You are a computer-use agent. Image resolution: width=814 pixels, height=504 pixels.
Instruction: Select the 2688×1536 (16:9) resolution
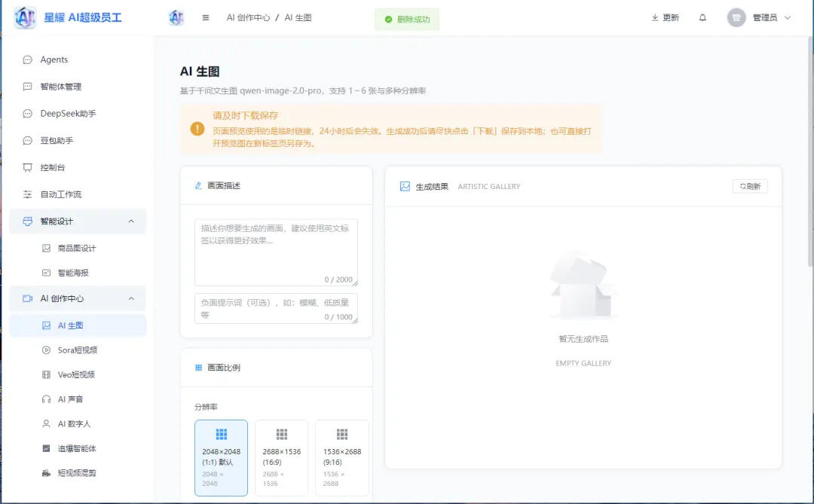click(281, 458)
